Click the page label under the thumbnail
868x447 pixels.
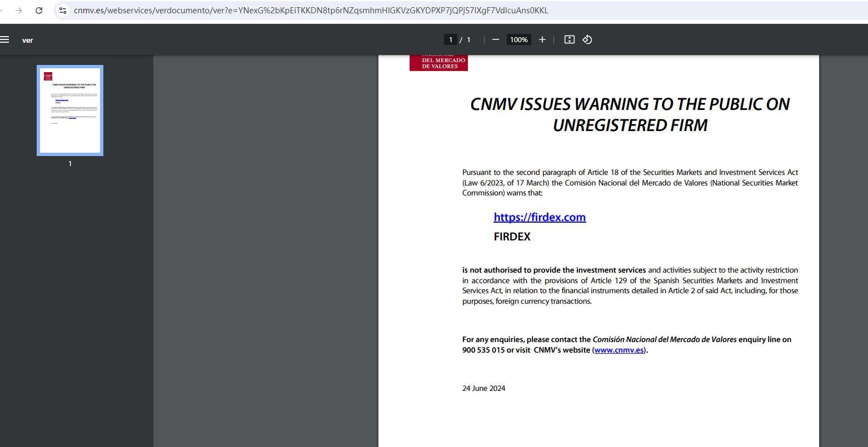[70, 164]
